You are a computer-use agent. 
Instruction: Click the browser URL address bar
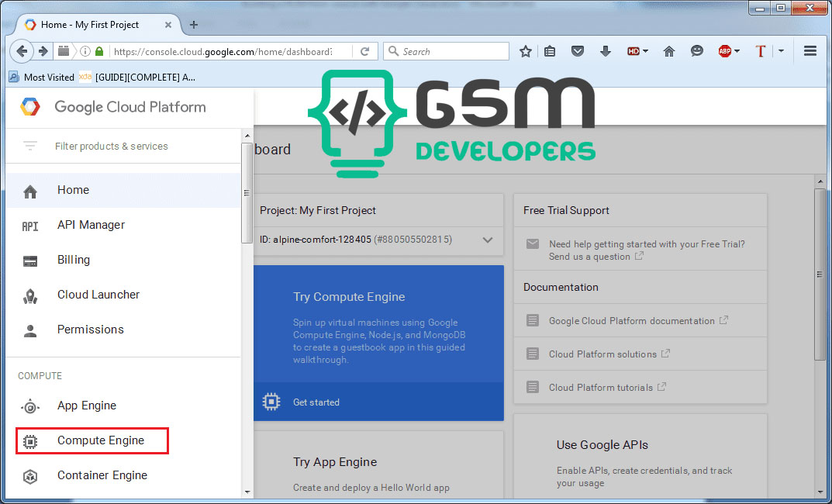[223, 51]
